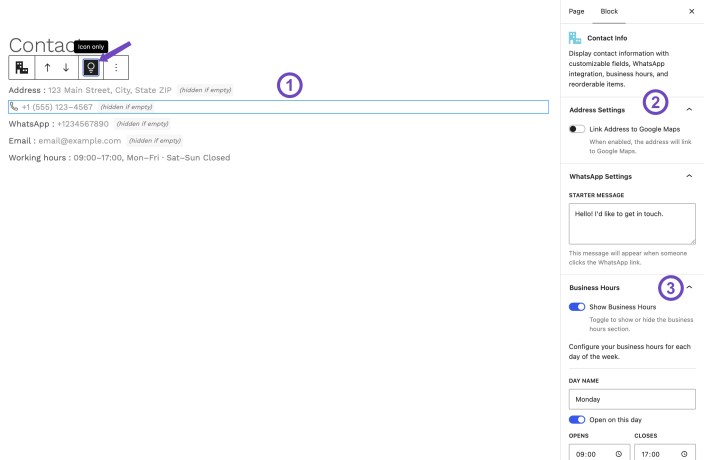Image resolution: width=704 pixels, height=460 pixels.
Task: Switch to the Page tab
Action: coord(576,11)
